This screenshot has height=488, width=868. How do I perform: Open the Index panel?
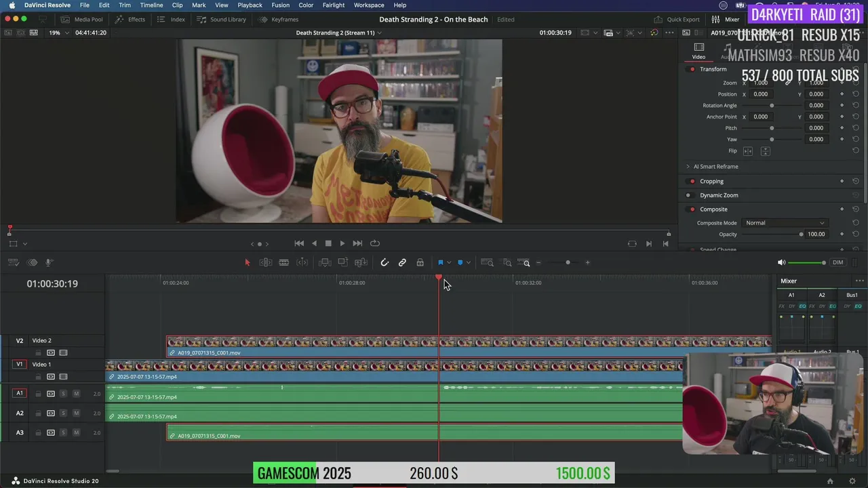pos(172,20)
